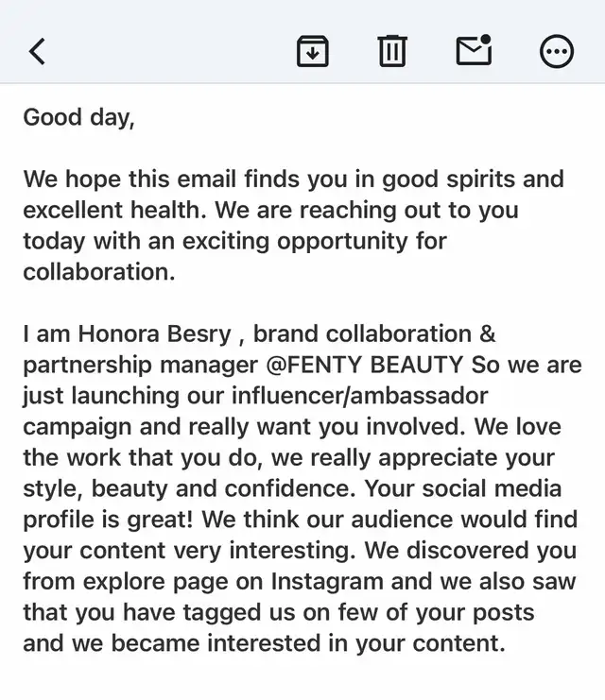Mark the email unread via envelope icon
This screenshot has height=700, width=605.
(x=474, y=51)
